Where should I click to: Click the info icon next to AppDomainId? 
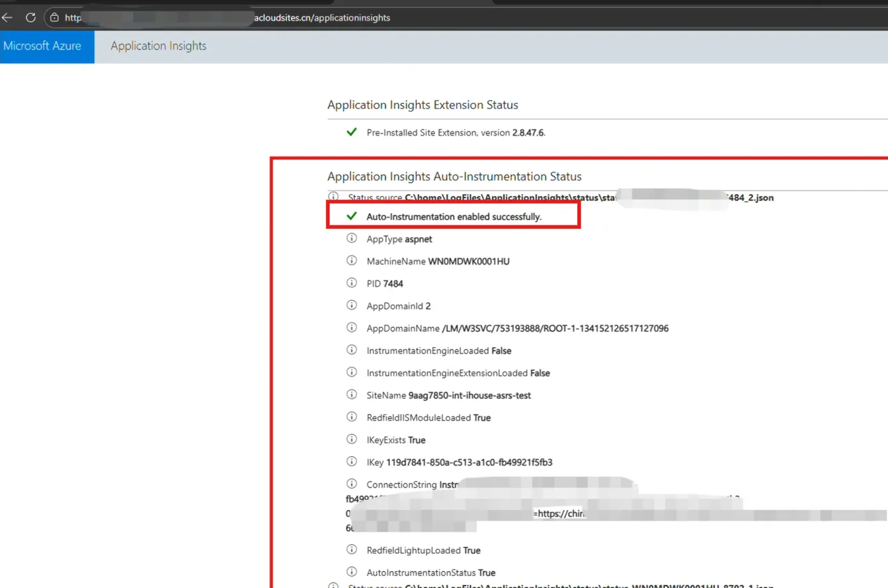click(x=351, y=305)
